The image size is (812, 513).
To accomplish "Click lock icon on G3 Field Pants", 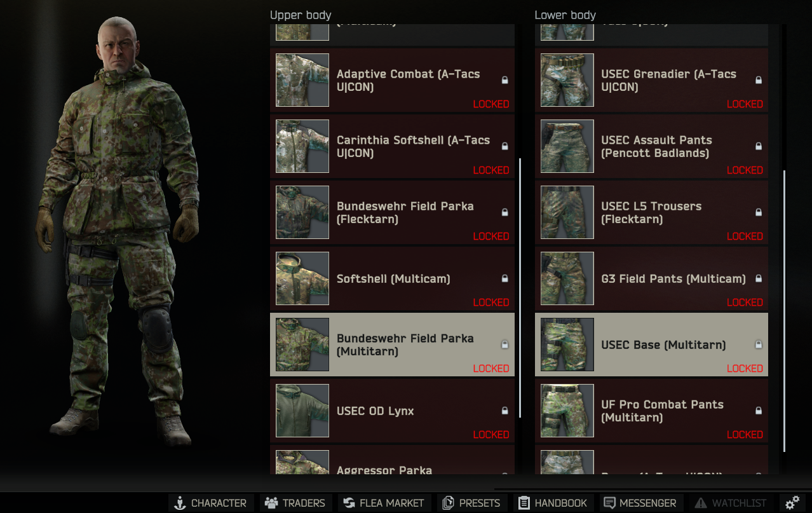I will [x=758, y=278].
